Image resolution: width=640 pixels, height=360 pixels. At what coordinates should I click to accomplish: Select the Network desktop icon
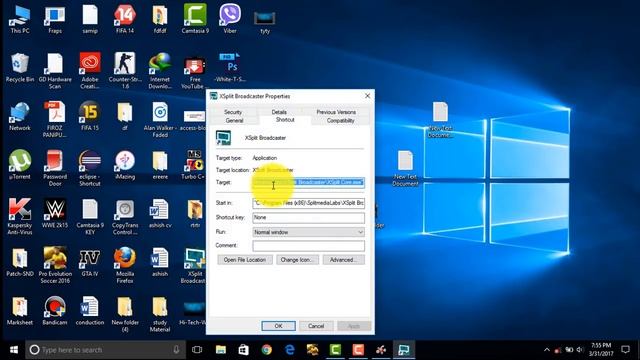coord(20,116)
